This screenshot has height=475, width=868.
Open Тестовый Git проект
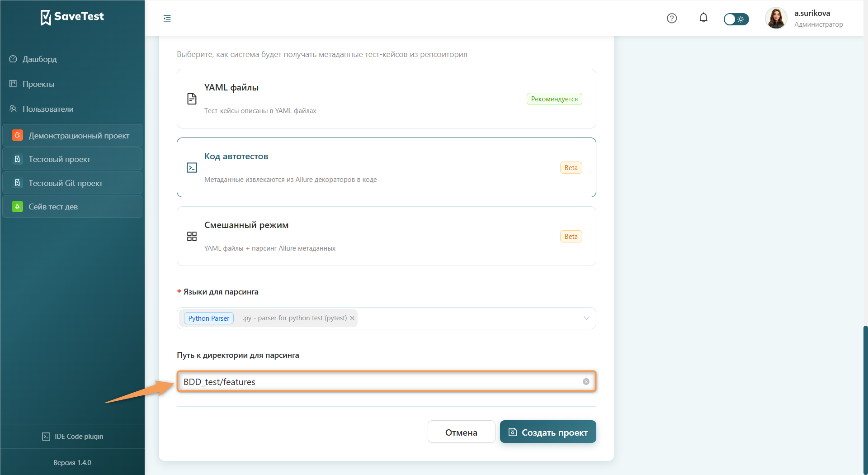(72, 183)
